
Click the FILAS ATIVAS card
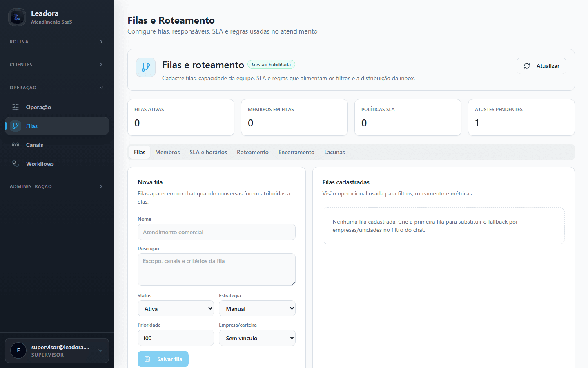point(181,117)
